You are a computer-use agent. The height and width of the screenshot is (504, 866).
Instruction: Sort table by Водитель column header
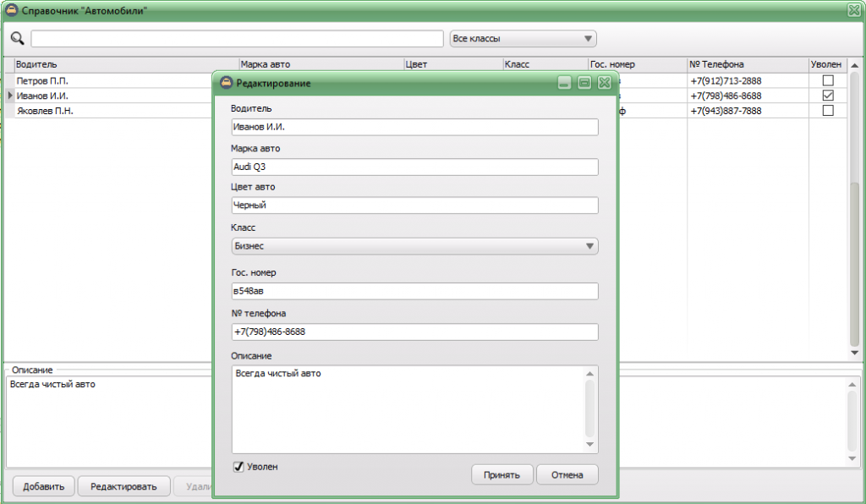click(x=125, y=64)
